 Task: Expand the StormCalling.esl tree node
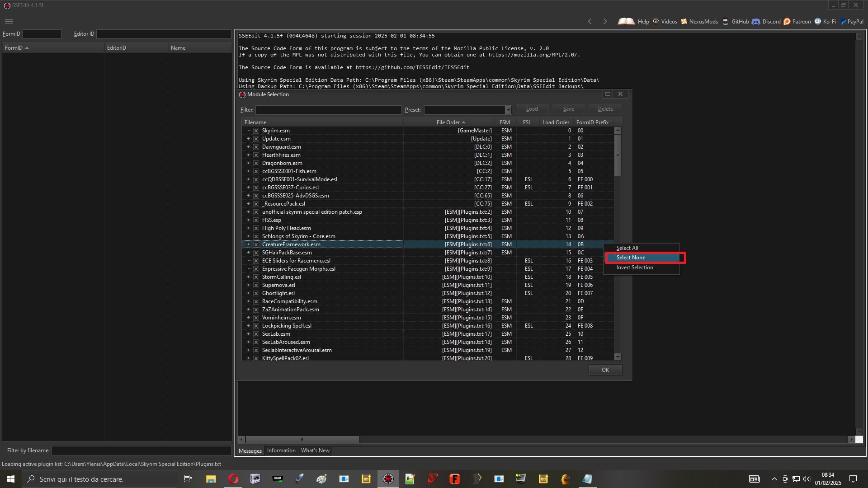[248, 277]
